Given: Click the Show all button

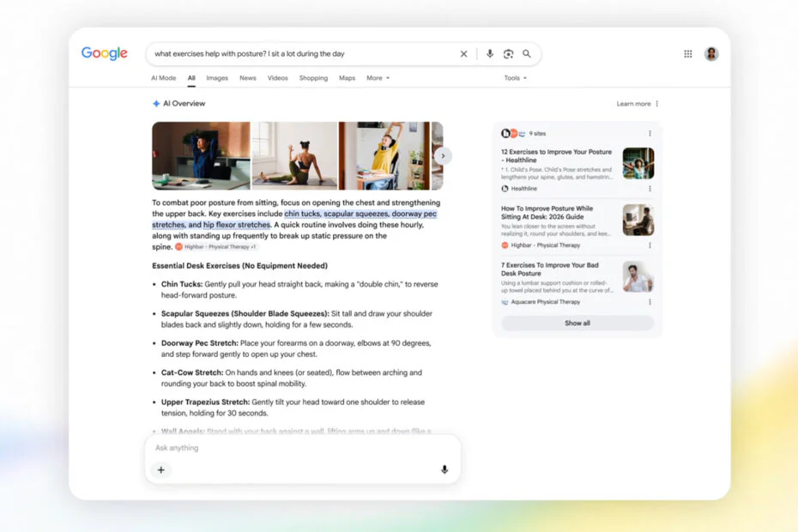Looking at the screenshot, I should [x=577, y=323].
